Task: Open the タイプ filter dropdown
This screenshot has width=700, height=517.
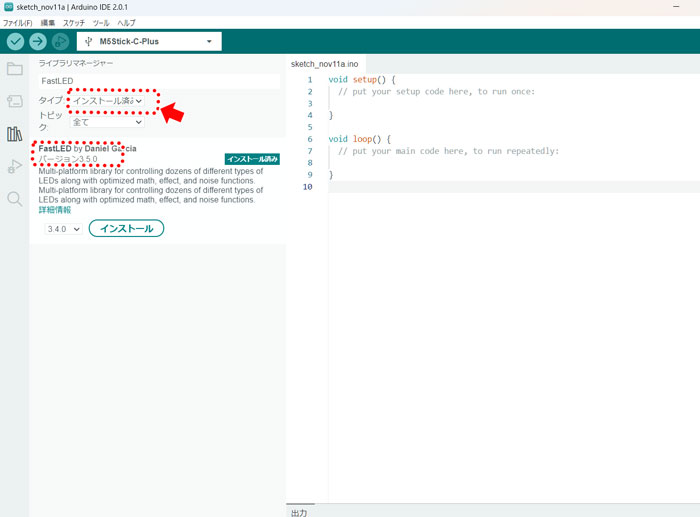Action: pyautogui.click(x=107, y=101)
